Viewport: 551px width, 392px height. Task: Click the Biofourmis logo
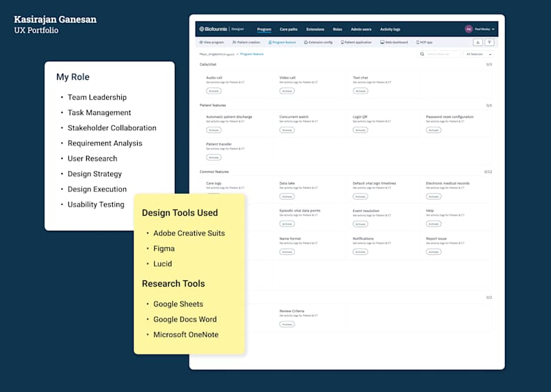[213, 29]
